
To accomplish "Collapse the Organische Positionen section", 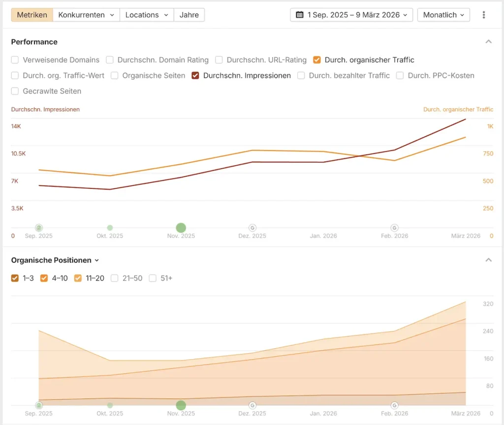I will [489, 260].
